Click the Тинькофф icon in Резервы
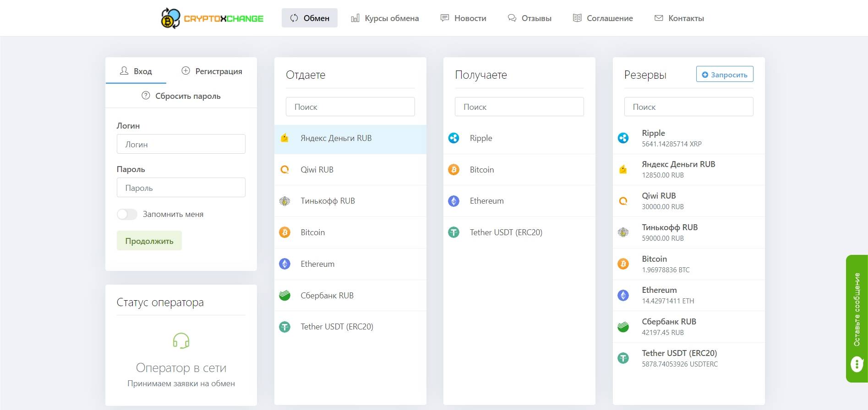This screenshot has height=410, width=868. (x=623, y=232)
